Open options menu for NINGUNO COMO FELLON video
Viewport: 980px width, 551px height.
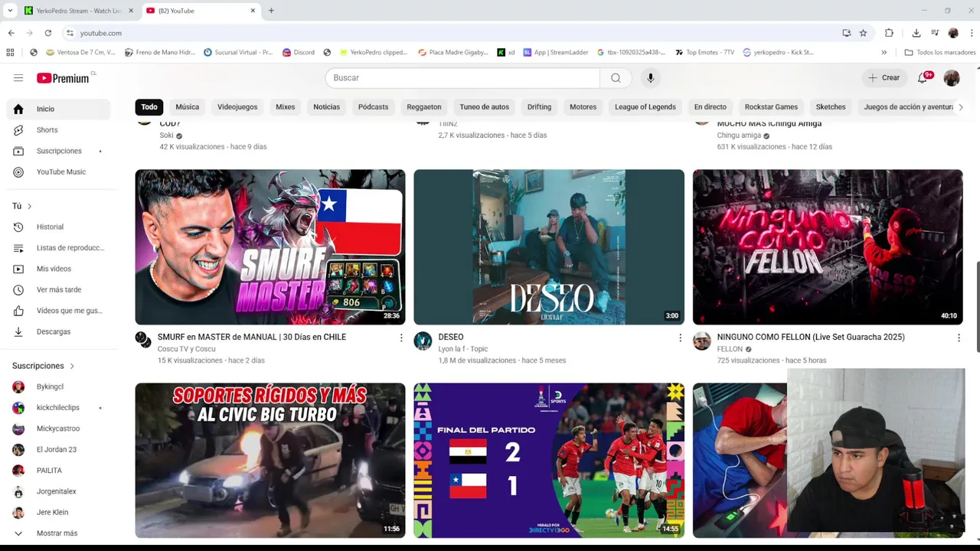pos(959,337)
